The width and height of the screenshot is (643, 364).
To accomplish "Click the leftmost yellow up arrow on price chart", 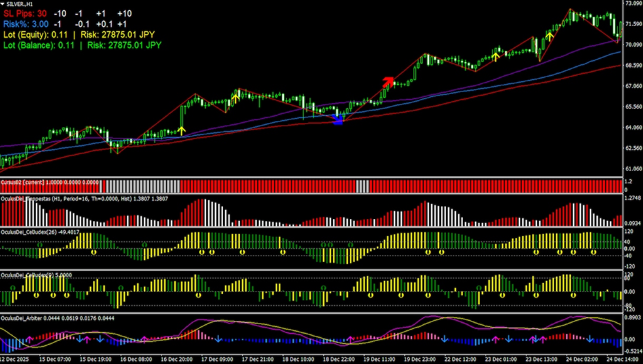I will tap(181, 130).
